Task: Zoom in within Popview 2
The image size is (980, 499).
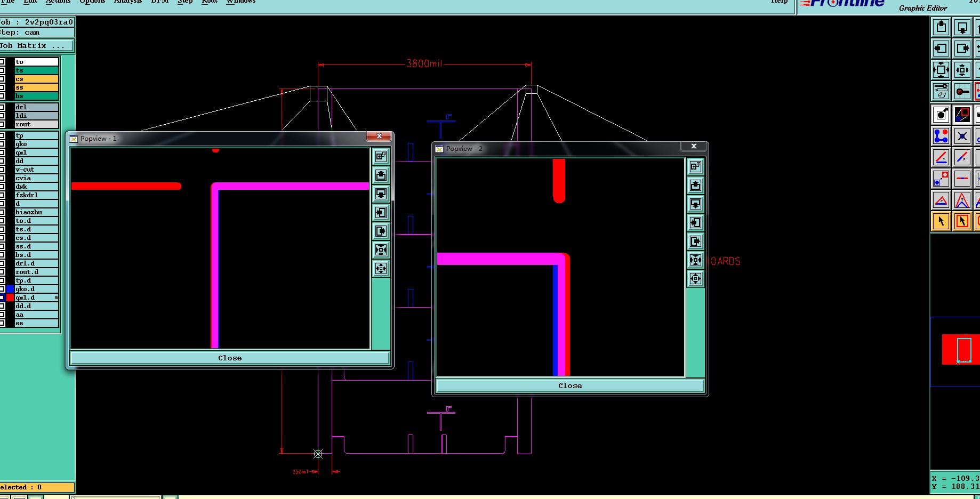Action: tap(695, 260)
